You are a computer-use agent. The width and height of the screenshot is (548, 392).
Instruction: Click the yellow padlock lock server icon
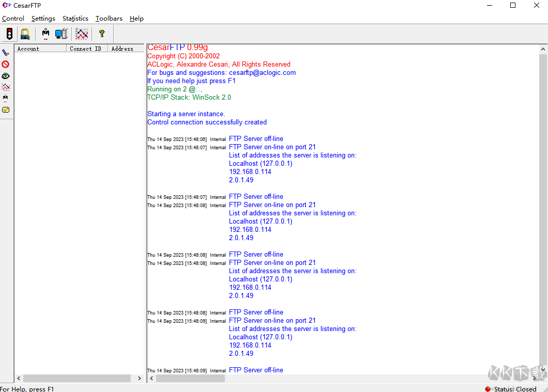click(x=25, y=34)
